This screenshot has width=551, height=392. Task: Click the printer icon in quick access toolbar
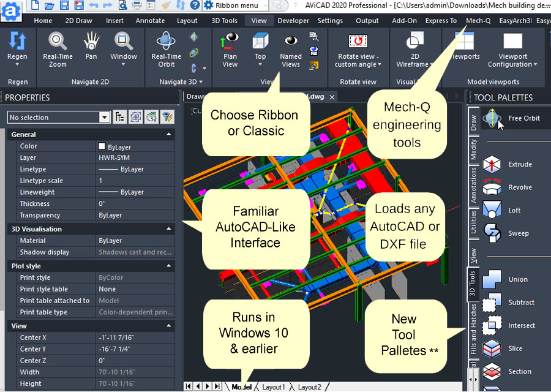click(137, 5)
